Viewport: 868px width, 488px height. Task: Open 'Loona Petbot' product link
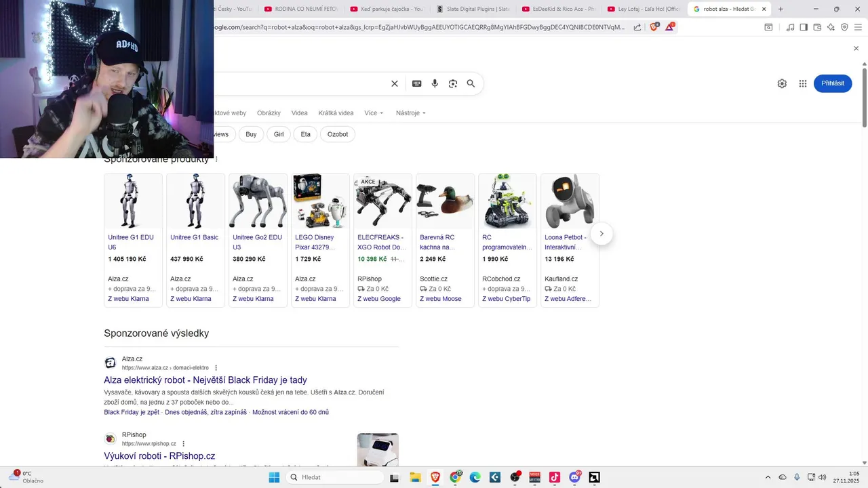[x=566, y=242]
